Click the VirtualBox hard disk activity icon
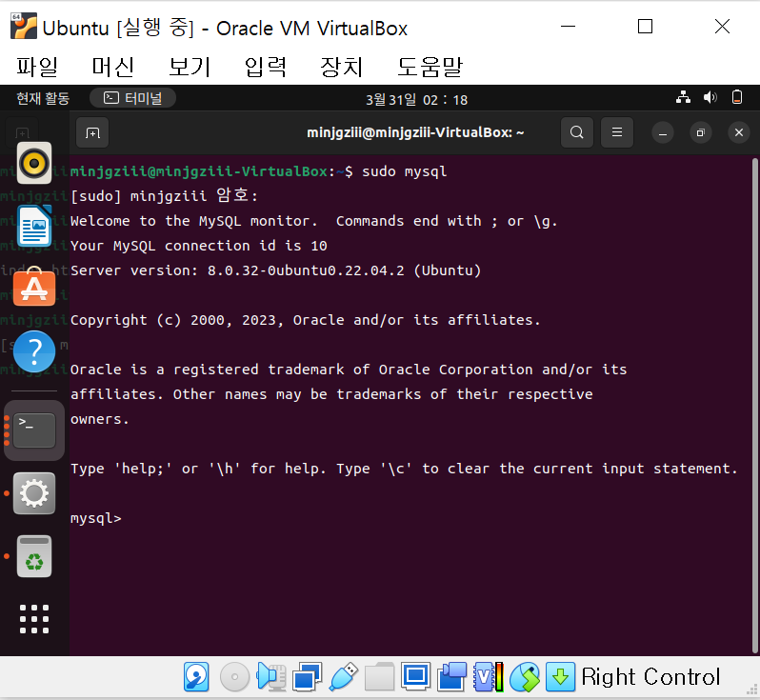Image resolution: width=760 pixels, height=700 pixels. click(x=196, y=677)
